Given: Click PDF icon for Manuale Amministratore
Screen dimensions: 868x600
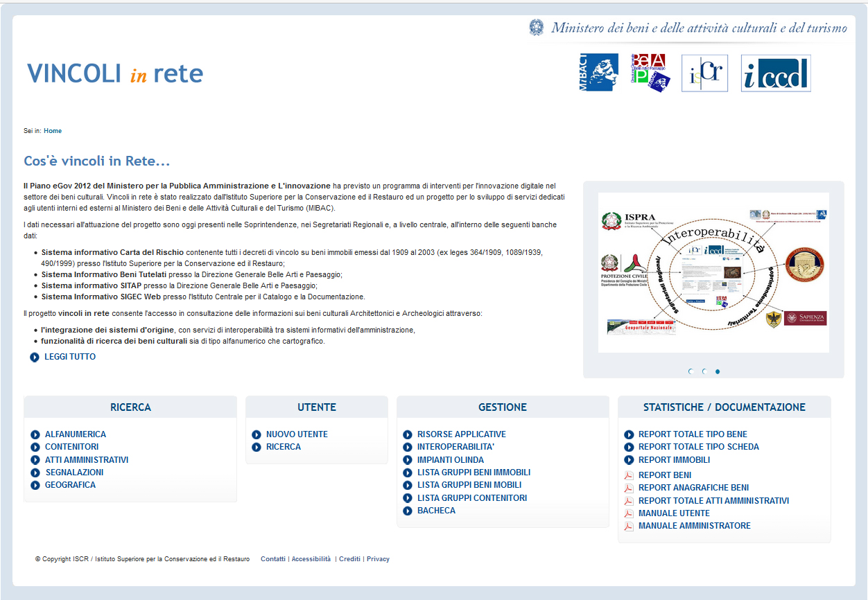Looking at the screenshot, I should [629, 527].
